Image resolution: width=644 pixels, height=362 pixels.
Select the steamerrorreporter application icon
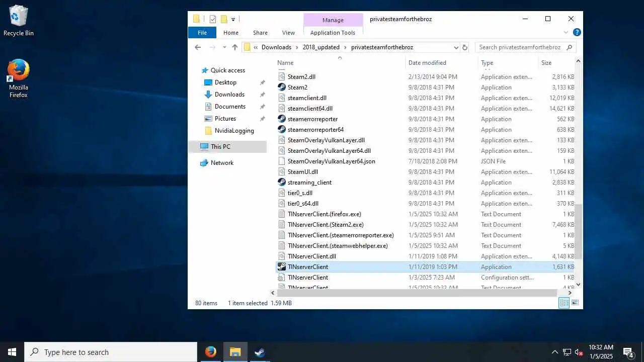[x=282, y=119]
